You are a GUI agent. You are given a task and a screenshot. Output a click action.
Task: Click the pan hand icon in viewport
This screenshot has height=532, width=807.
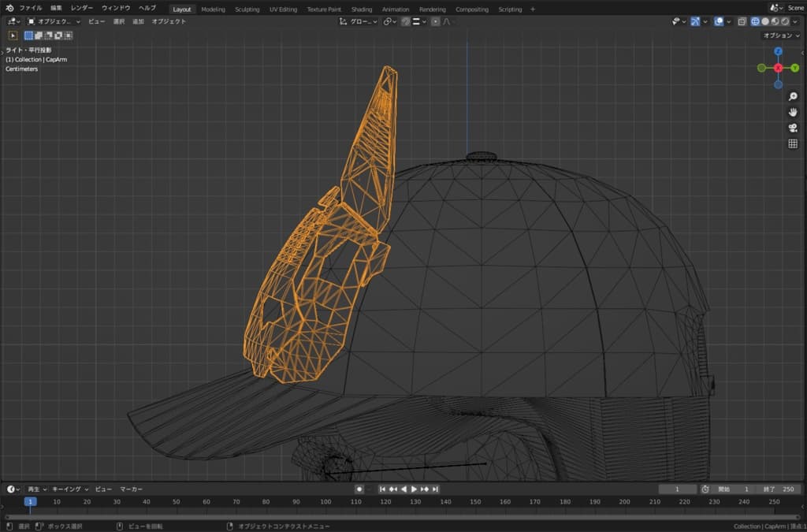[793, 112]
